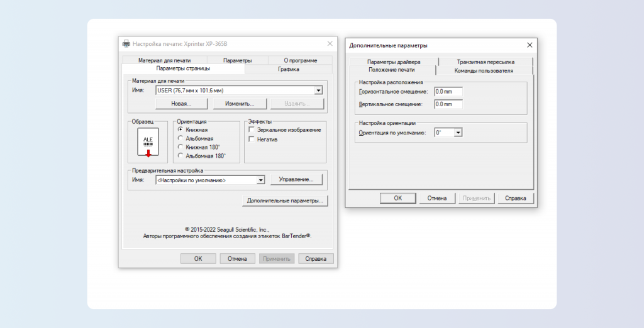Open the Параметры драйвера tab
The image size is (644, 328).
394,62
